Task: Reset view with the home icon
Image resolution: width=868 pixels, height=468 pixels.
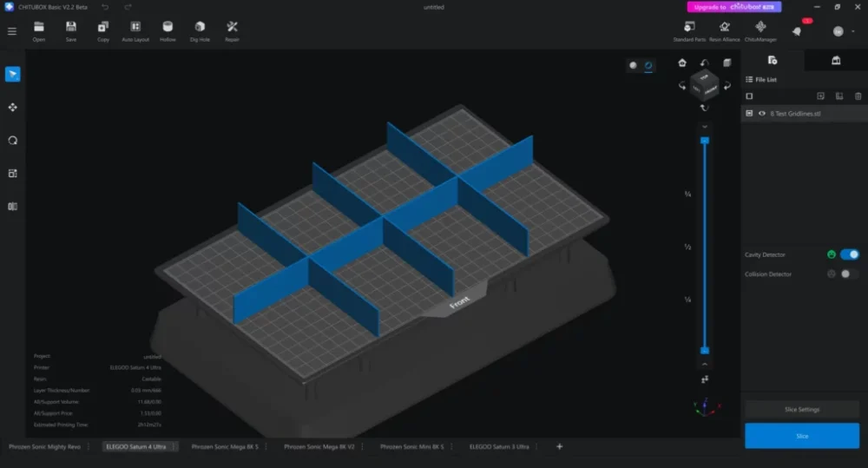Action: [x=682, y=63]
